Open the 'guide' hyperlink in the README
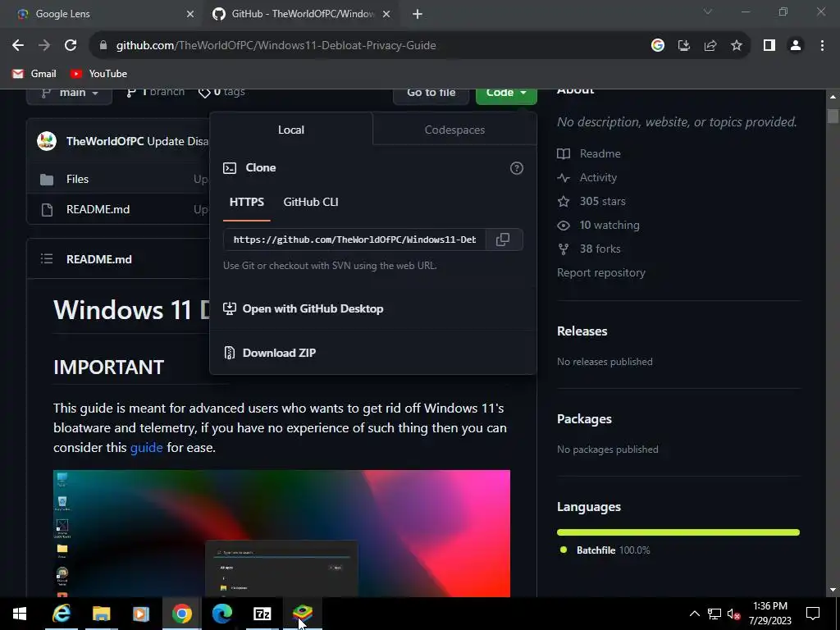The width and height of the screenshot is (840, 630). (x=146, y=447)
